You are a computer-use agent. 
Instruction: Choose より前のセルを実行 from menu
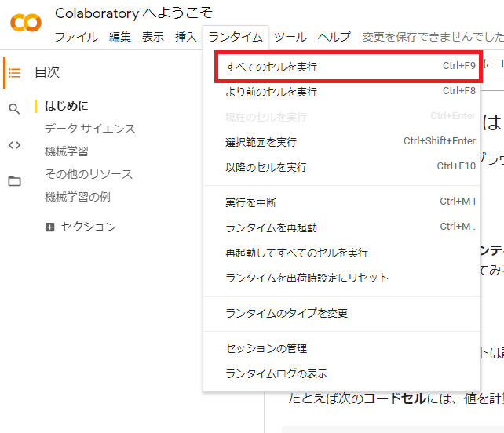pos(271,92)
